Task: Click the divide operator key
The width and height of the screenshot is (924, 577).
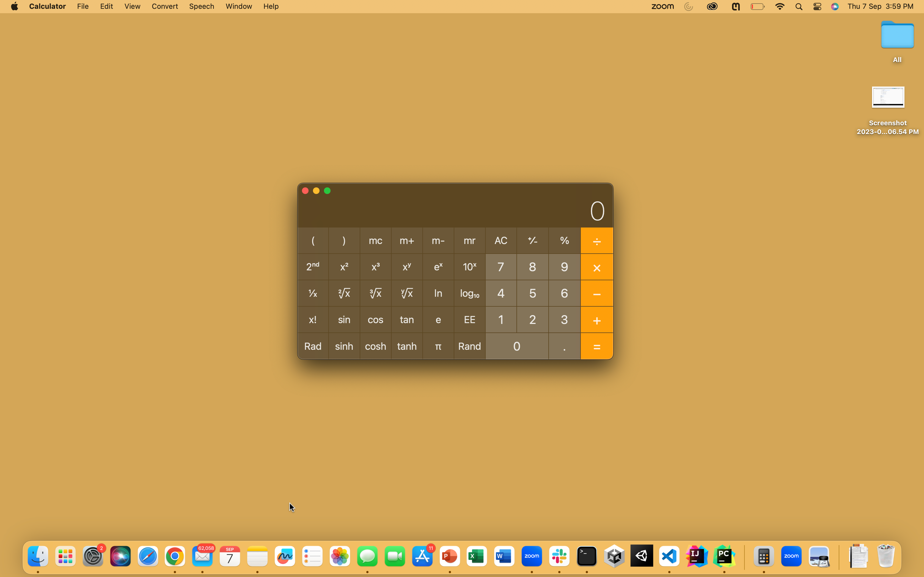Action: 596,241
